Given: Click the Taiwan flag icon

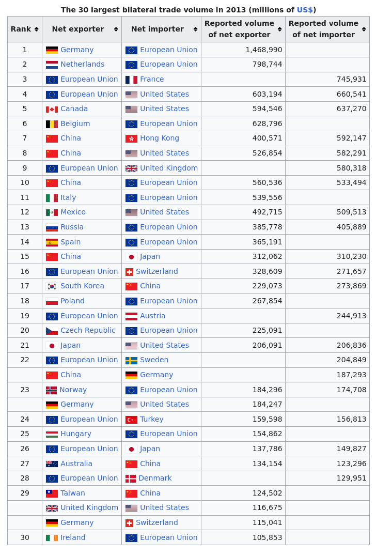Looking at the screenshot, I should tap(52, 493).
